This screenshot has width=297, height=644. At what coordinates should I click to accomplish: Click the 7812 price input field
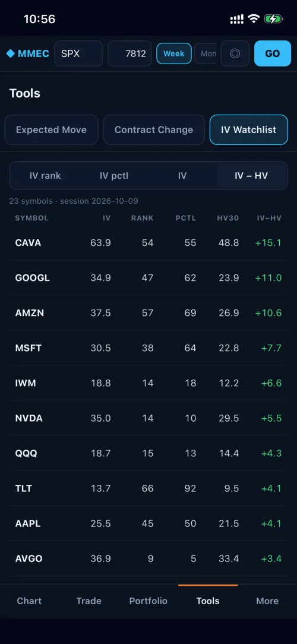(x=130, y=53)
